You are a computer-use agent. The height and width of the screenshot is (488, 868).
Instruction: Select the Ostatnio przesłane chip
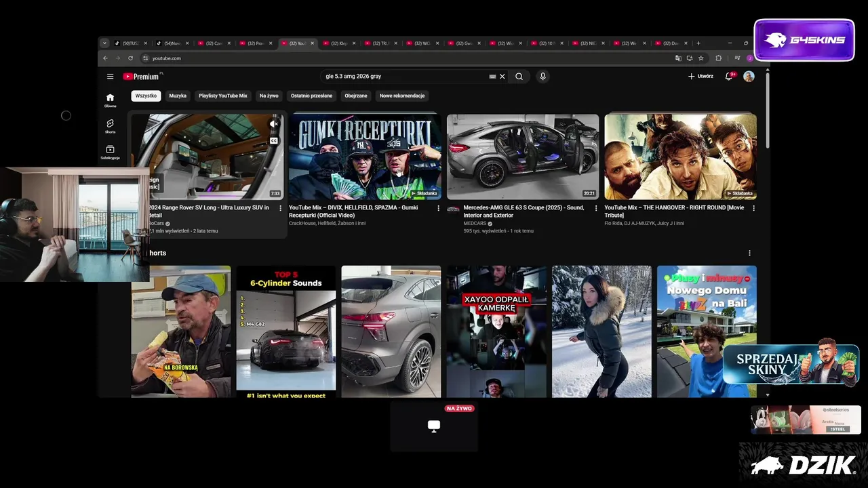pyautogui.click(x=312, y=96)
